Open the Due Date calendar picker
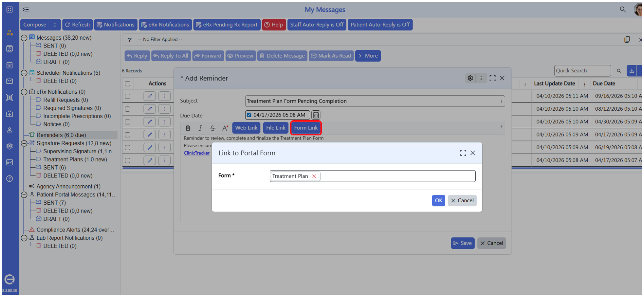Image resolution: width=644 pixels, height=297 pixels. (x=316, y=115)
